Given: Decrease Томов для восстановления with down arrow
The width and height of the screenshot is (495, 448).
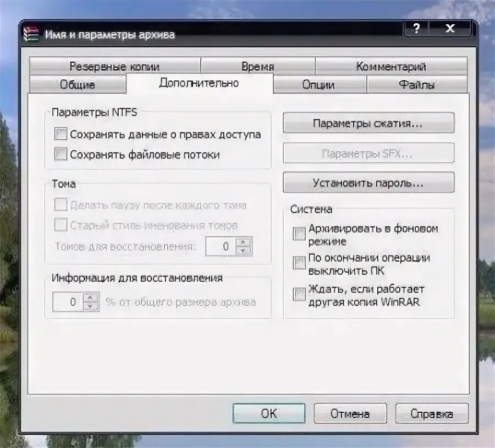Looking at the screenshot, I should point(243,251).
